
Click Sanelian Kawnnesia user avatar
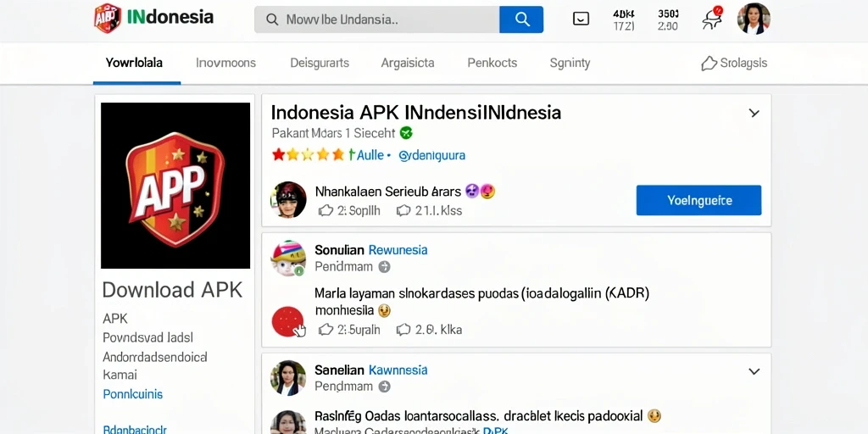click(x=288, y=378)
